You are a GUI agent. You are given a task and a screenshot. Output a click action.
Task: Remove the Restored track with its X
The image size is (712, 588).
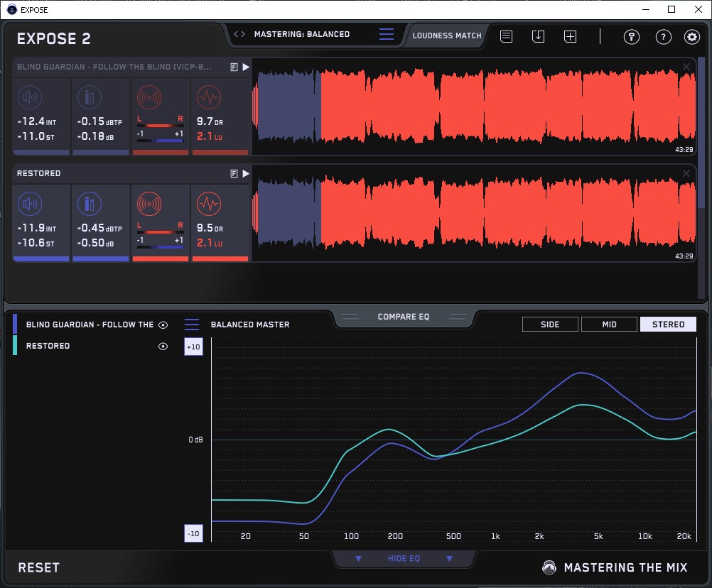[686, 173]
